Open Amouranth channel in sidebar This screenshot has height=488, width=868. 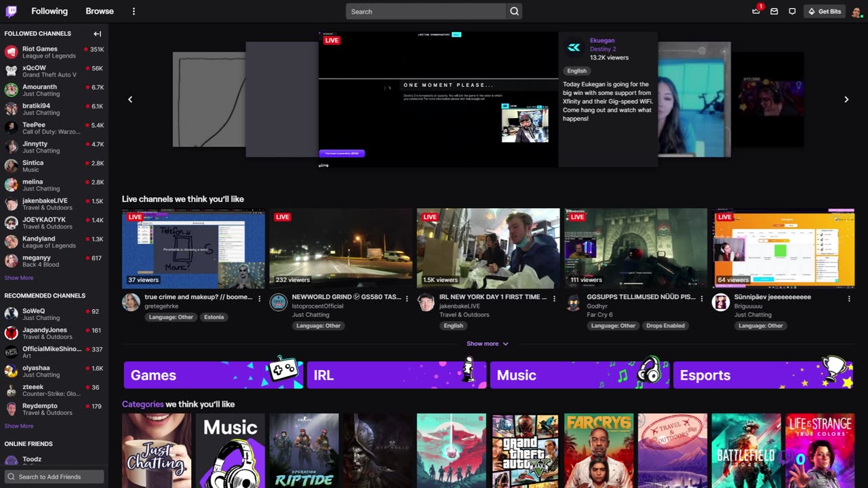point(54,90)
